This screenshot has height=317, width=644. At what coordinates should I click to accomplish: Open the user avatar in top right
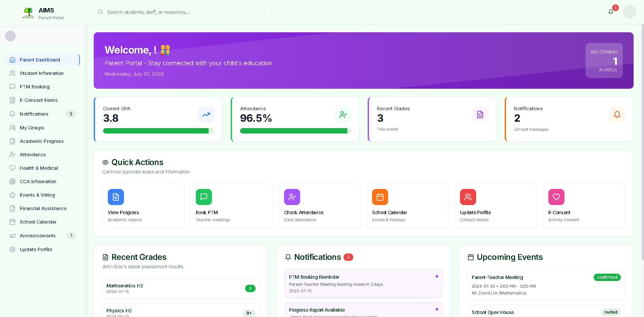(629, 12)
